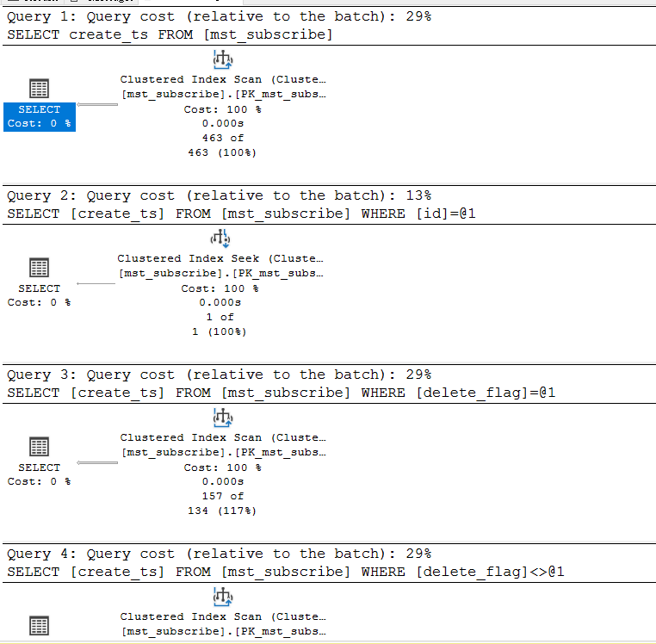Click Query 1 header cost 29% line

coord(220,16)
